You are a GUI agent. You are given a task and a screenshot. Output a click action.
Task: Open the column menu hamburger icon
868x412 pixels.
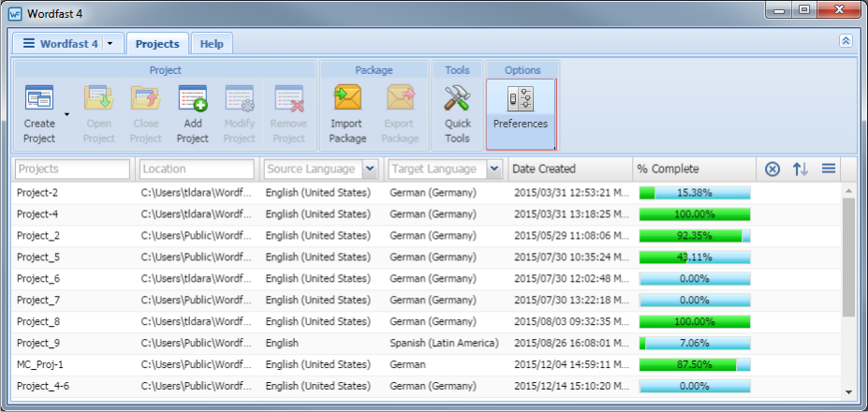(829, 169)
